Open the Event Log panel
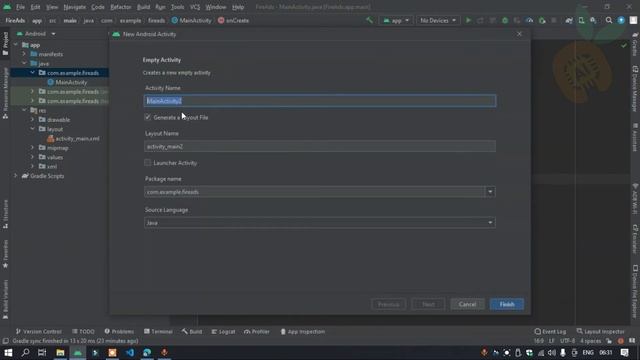The image size is (640, 360). tap(550, 331)
